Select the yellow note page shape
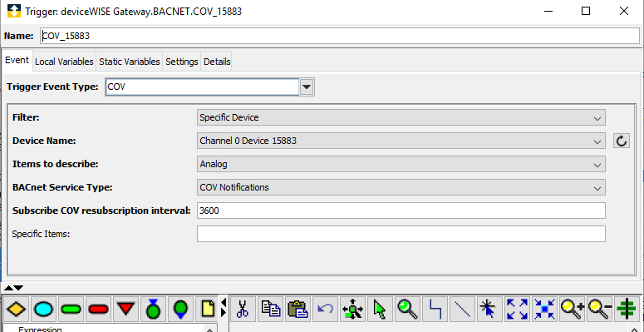Viewport: 644px width, 332px height. point(208,309)
